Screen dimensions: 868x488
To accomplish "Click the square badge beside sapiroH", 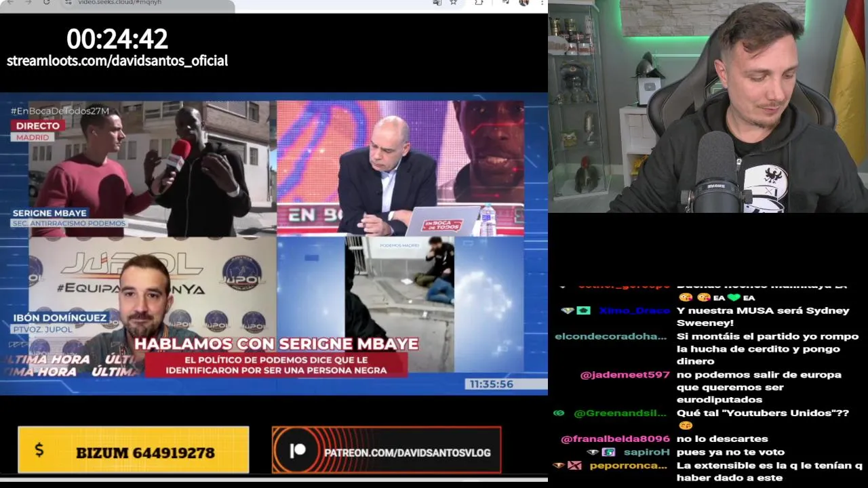I will point(609,452).
